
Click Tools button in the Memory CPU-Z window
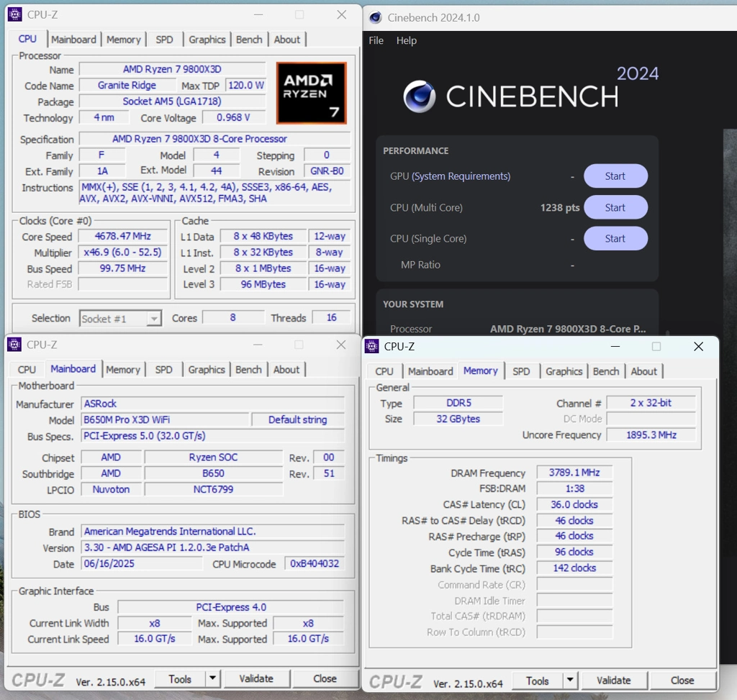click(x=537, y=681)
